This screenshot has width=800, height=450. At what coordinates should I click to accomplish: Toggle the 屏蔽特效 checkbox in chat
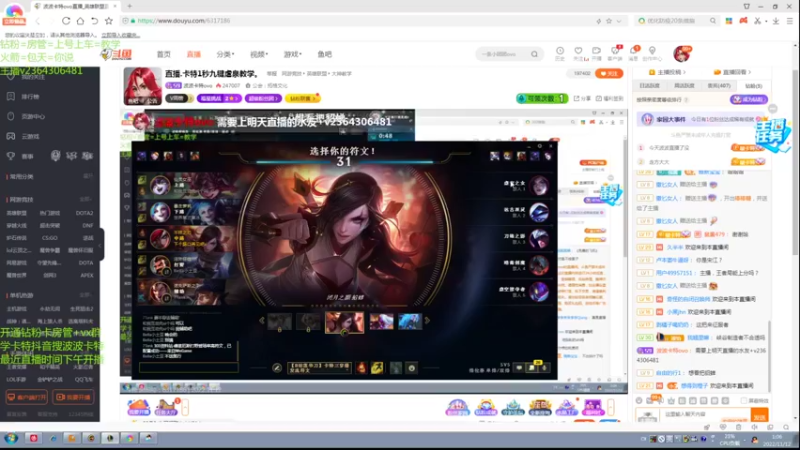[x=743, y=401]
